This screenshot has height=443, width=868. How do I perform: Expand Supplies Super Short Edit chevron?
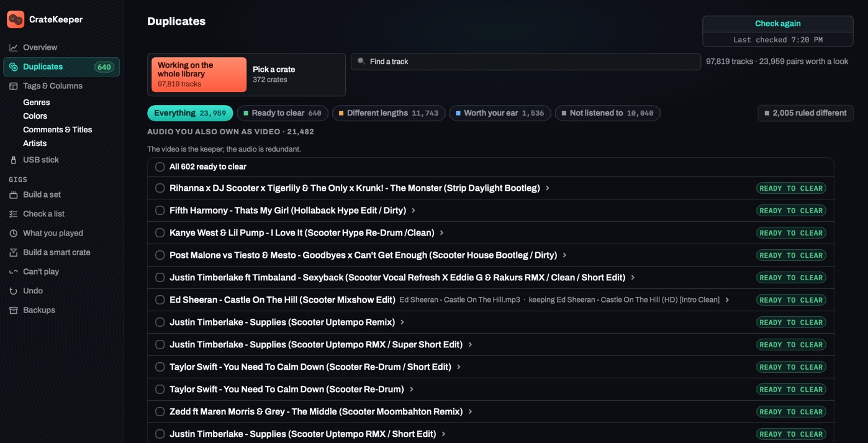[470, 345]
